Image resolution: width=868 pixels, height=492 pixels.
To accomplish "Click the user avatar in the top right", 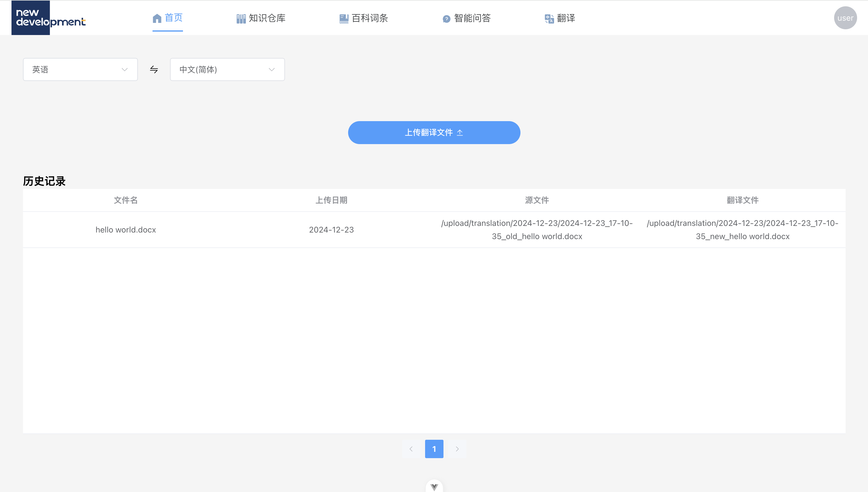I will 845,18.
